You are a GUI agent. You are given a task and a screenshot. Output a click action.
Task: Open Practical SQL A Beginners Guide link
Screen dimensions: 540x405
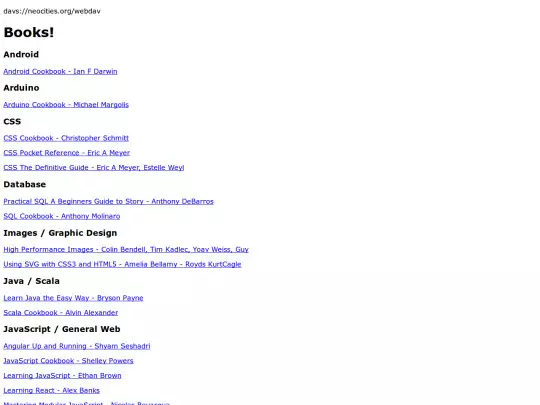(108, 201)
